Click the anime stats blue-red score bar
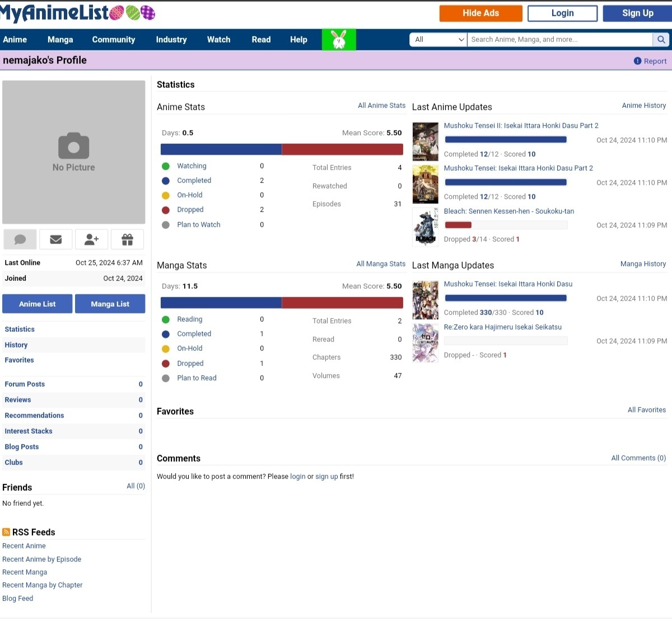The width and height of the screenshot is (672, 620). pyautogui.click(x=282, y=149)
